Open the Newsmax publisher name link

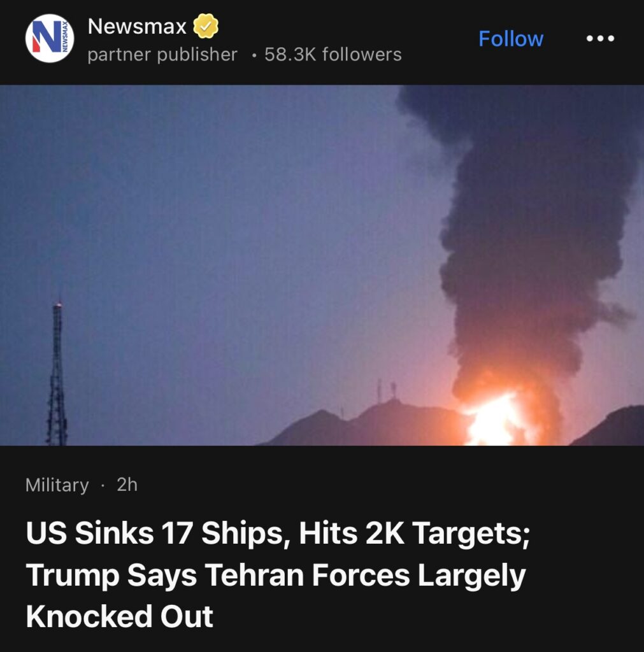tap(137, 26)
